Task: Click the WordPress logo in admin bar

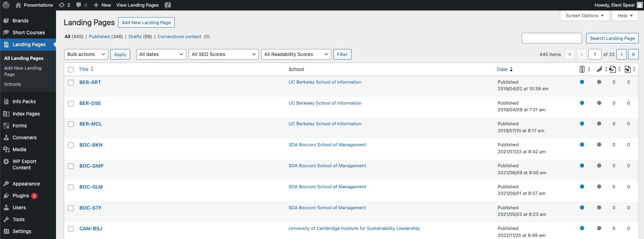Action: tap(6, 5)
